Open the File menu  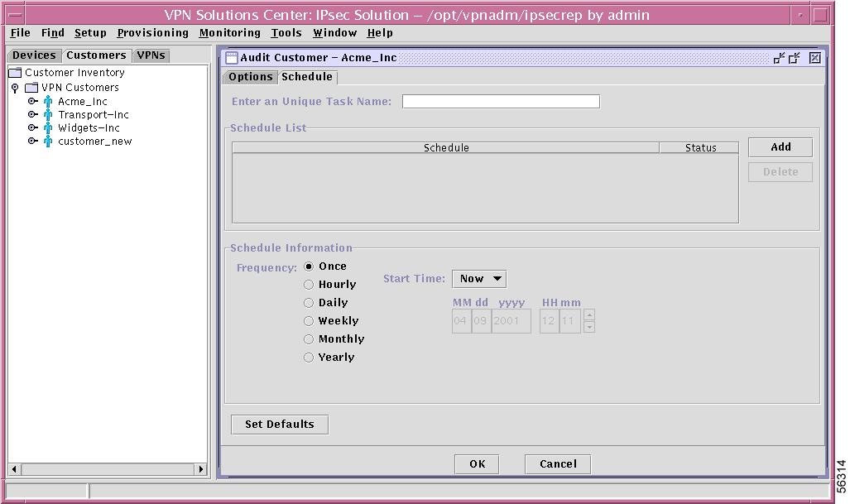tap(21, 33)
